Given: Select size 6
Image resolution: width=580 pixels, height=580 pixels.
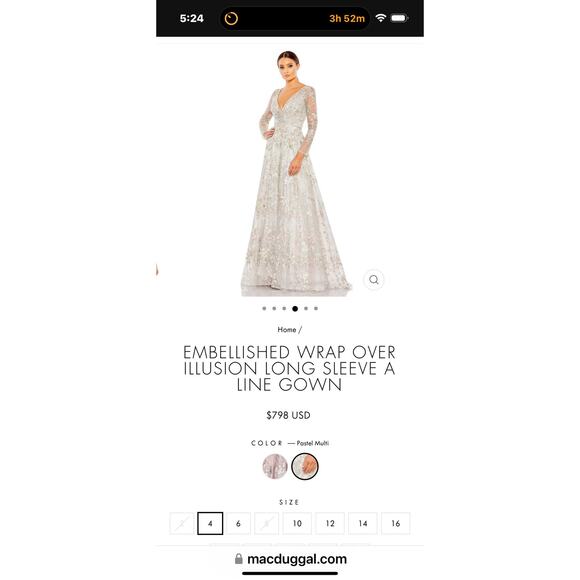Looking at the screenshot, I should tap(238, 523).
